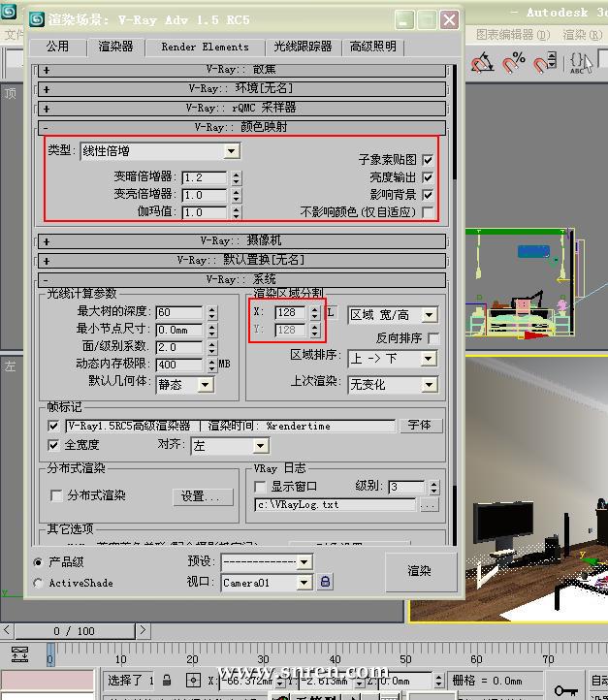Click the c:\VRayLog.txt path field
608x700 pixels.
point(336,505)
